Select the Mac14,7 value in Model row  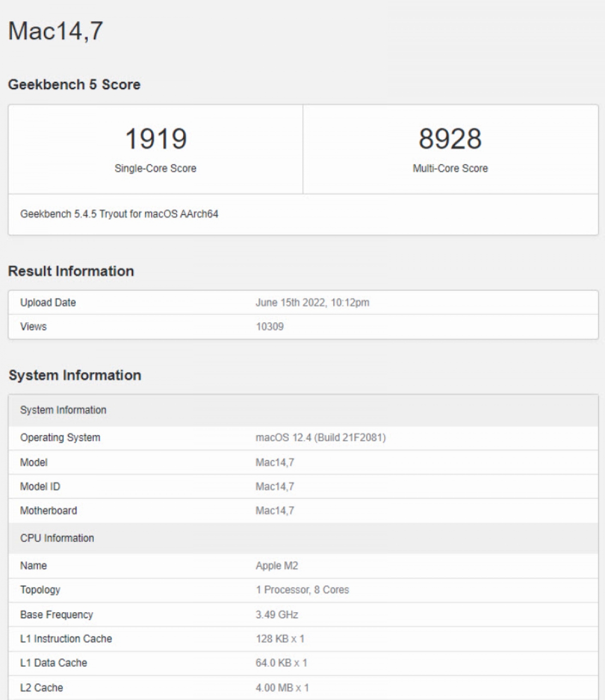(x=275, y=462)
